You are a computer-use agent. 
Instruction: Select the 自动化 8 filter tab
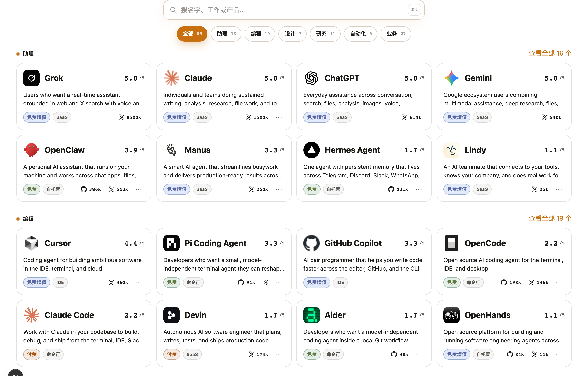coord(360,34)
